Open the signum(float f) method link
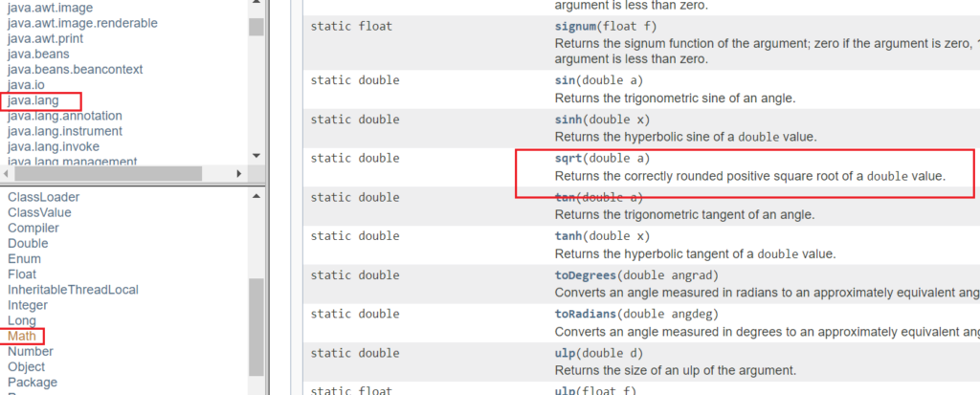Screen dimensions: 980x395 [x=572, y=26]
